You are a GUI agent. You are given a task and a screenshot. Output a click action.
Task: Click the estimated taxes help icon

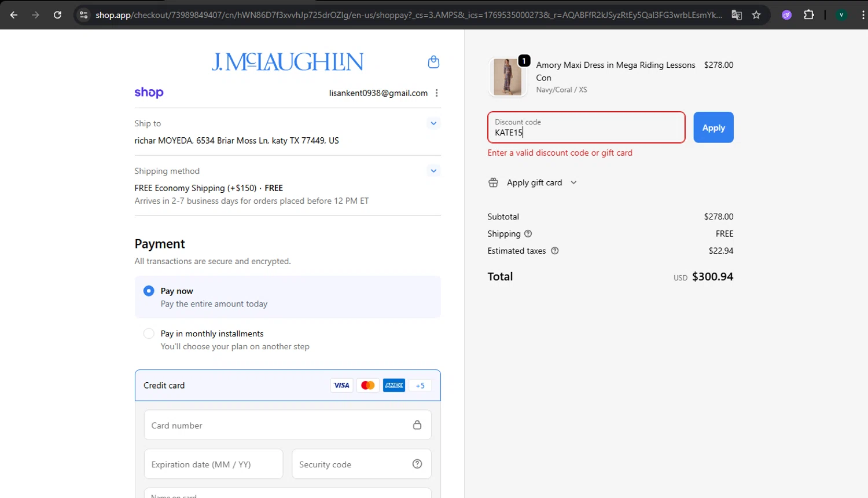point(554,251)
